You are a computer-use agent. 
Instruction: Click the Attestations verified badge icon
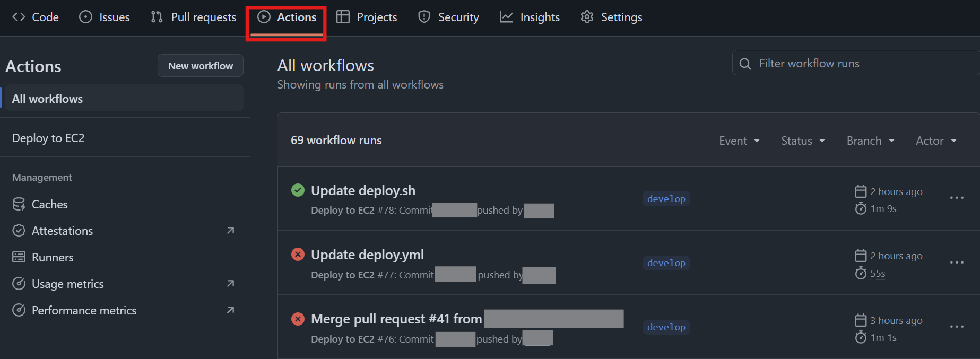click(19, 231)
